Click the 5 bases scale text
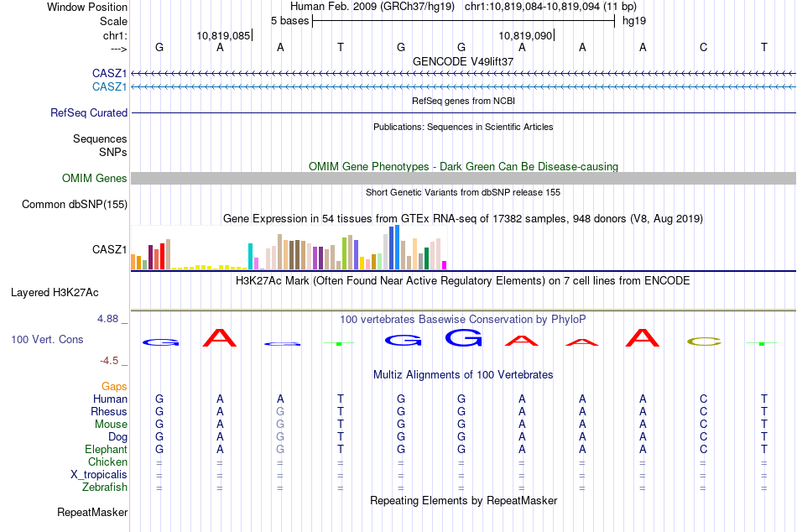 point(289,21)
